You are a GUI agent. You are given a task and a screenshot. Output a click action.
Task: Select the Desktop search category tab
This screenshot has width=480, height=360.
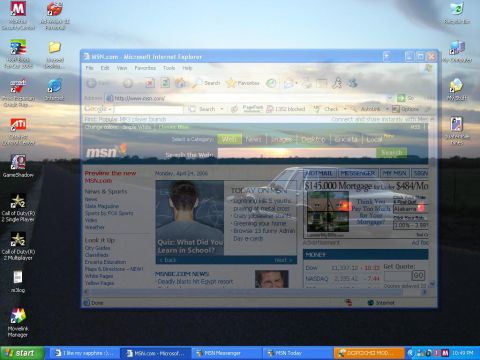click(x=313, y=139)
